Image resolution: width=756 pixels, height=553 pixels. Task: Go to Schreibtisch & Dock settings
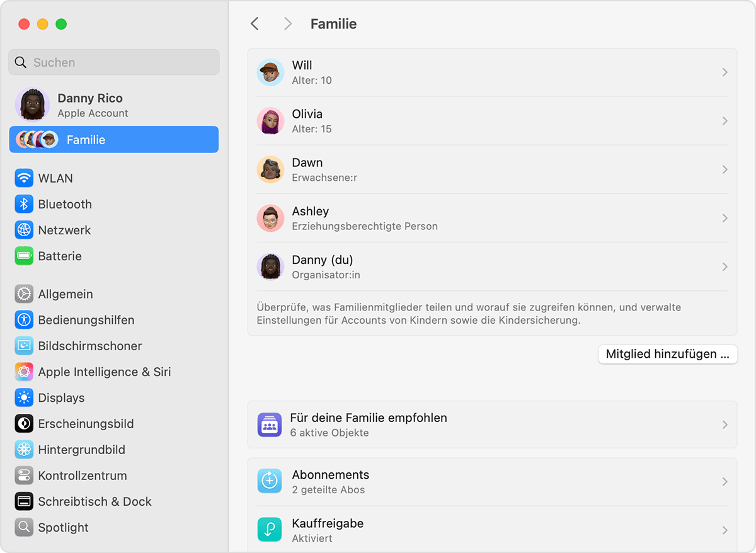tap(94, 502)
